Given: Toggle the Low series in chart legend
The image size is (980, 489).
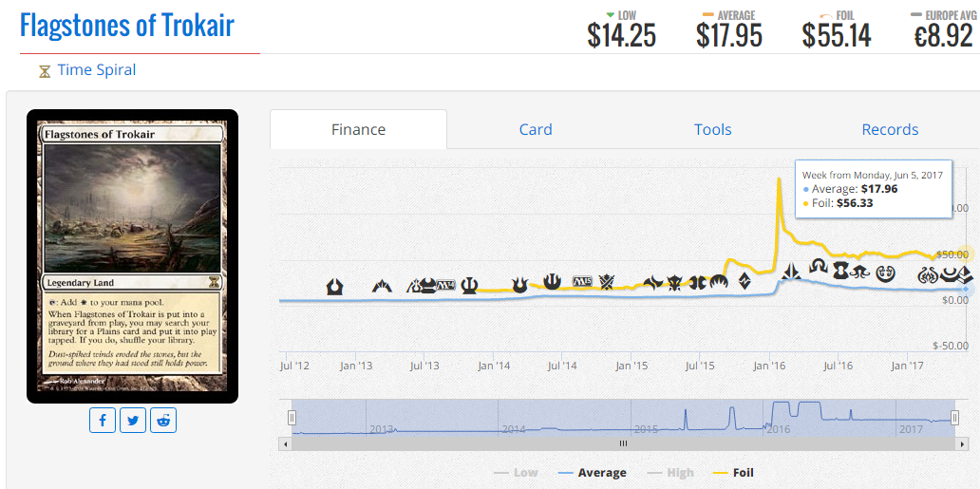Looking at the screenshot, I should pos(516,473).
